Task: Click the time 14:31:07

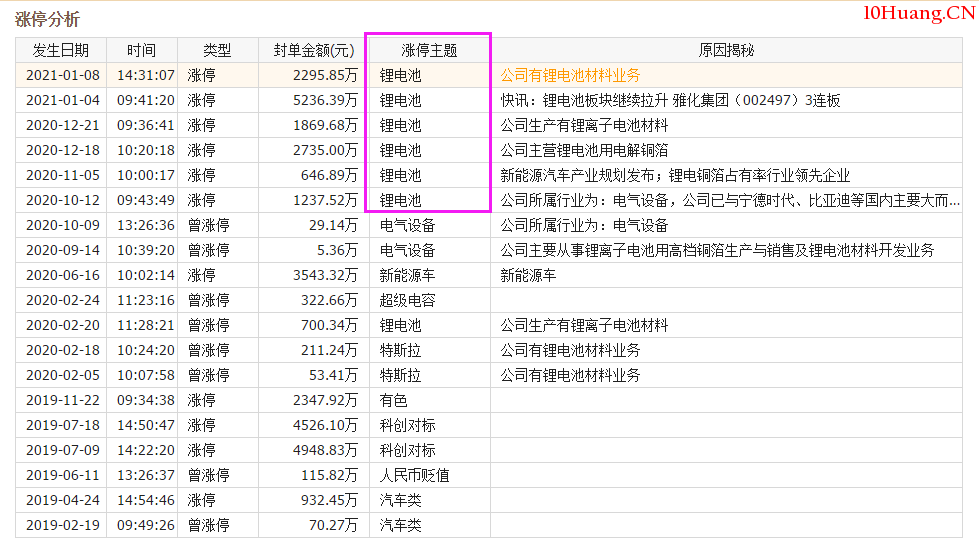Action: (145, 76)
